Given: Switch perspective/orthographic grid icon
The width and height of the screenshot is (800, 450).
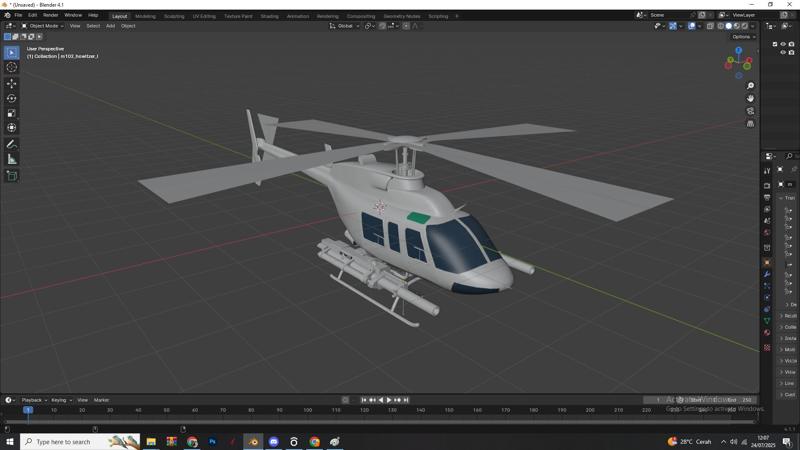Looking at the screenshot, I should pos(750,124).
